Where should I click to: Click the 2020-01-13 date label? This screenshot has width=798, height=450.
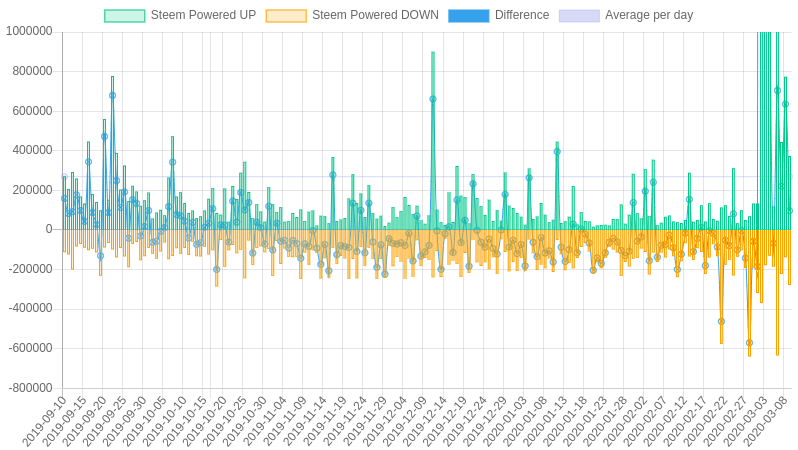pyautogui.click(x=544, y=420)
